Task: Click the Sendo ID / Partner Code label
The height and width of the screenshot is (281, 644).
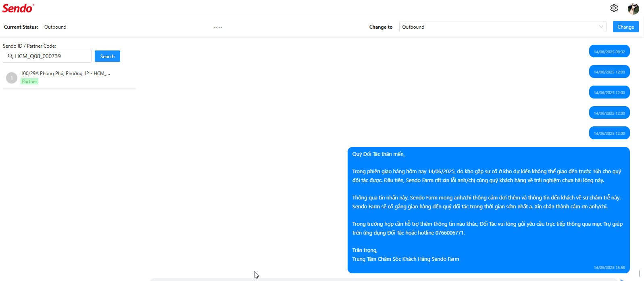Action: pos(29,46)
